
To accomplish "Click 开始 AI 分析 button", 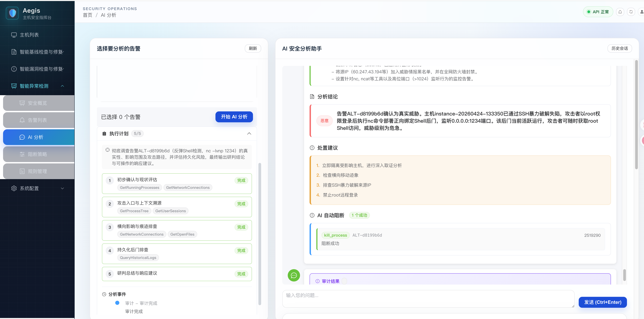I will [x=234, y=117].
